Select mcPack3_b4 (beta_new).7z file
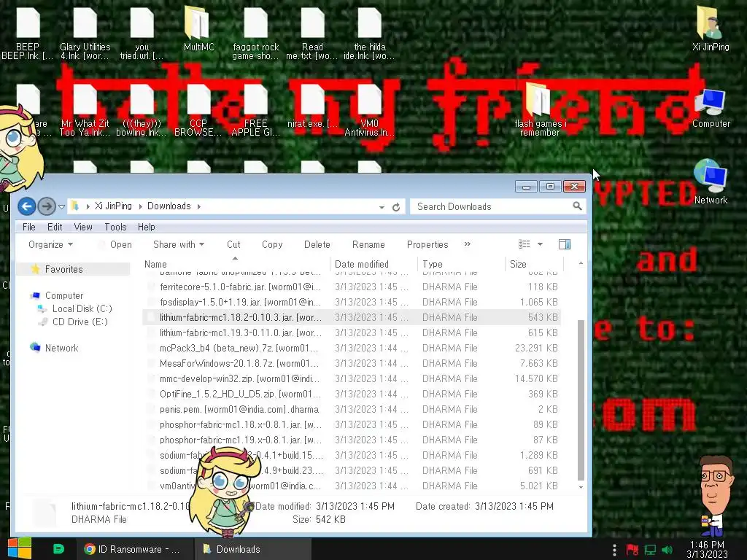Screen dimensions: 747x560 coord(352,348)
